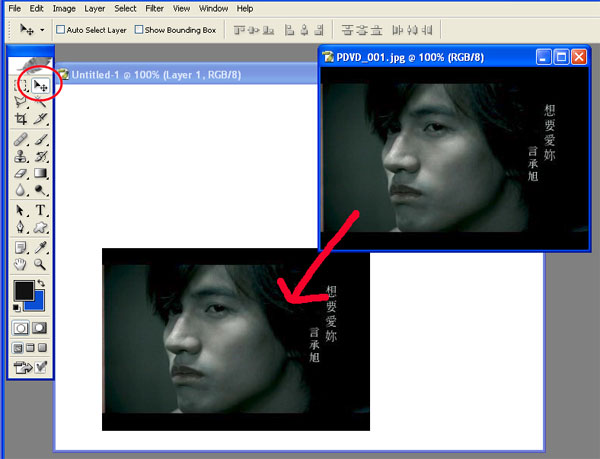The height and width of the screenshot is (459, 600).
Task: Maximize the PDVD_001.jpg window
Action: [561, 57]
